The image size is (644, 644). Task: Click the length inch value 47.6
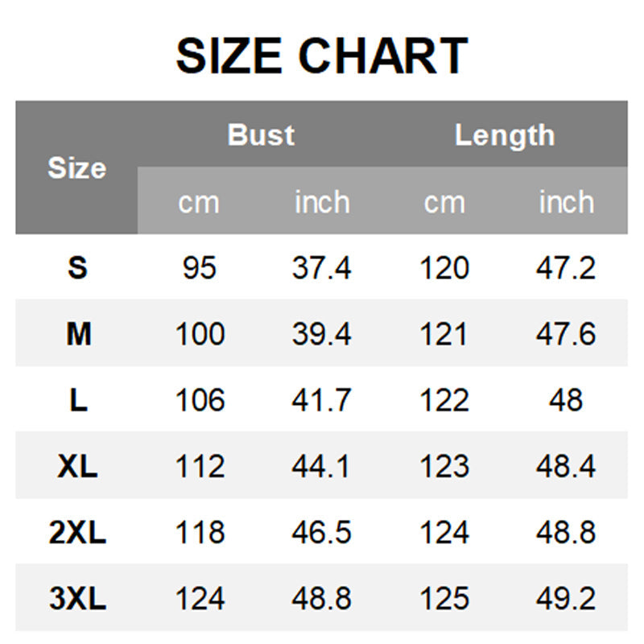click(566, 333)
